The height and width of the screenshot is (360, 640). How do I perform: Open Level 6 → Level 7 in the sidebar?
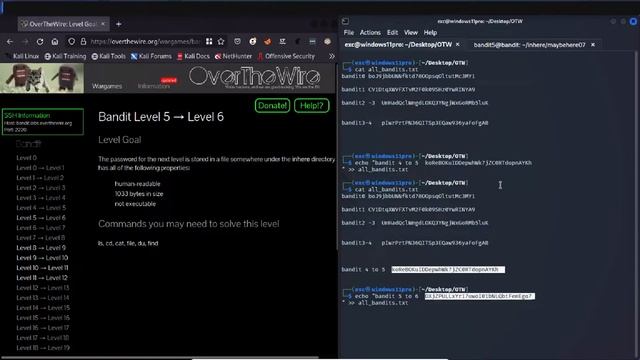coord(41,228)
